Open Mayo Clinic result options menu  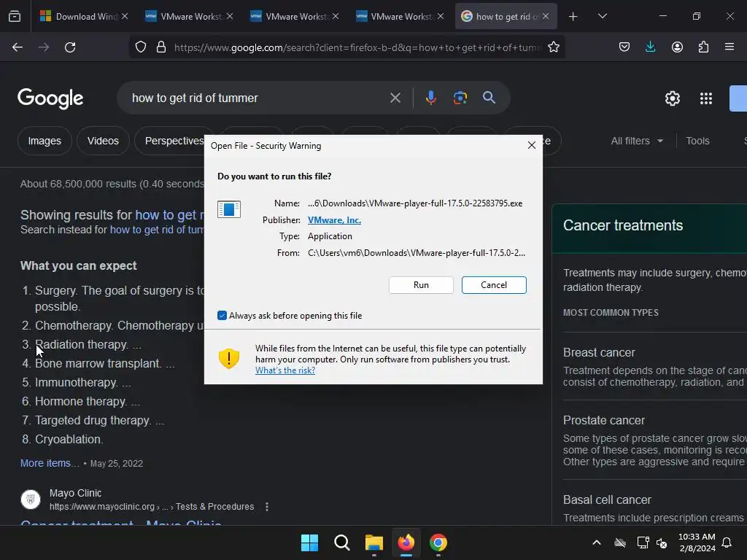(267, 507)
